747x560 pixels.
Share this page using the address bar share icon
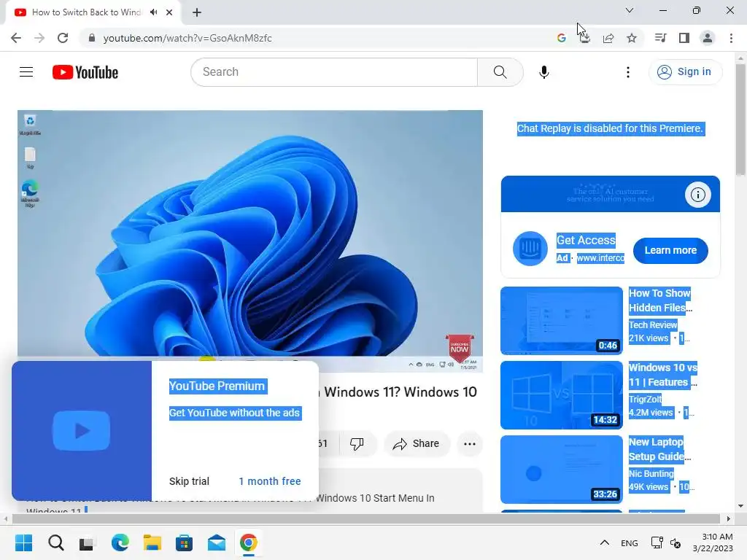tap(608, 38)
